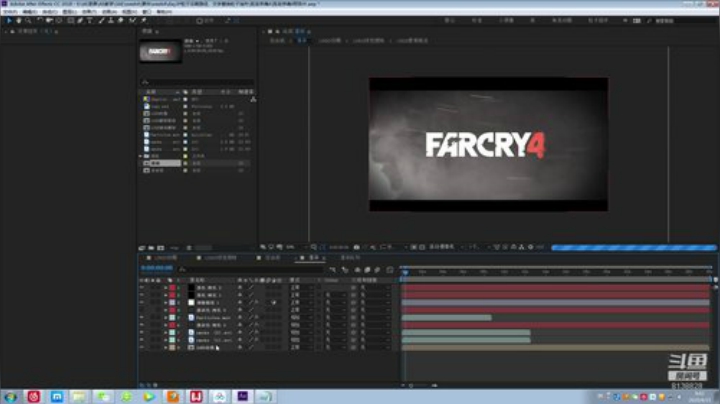
Task: Click color depth button in Project footer
Action: 175,248
